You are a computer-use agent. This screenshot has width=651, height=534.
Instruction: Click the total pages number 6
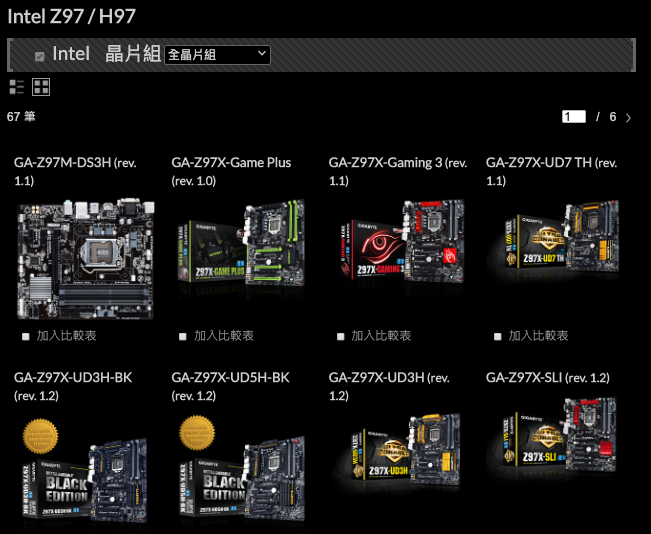point(613,117)
